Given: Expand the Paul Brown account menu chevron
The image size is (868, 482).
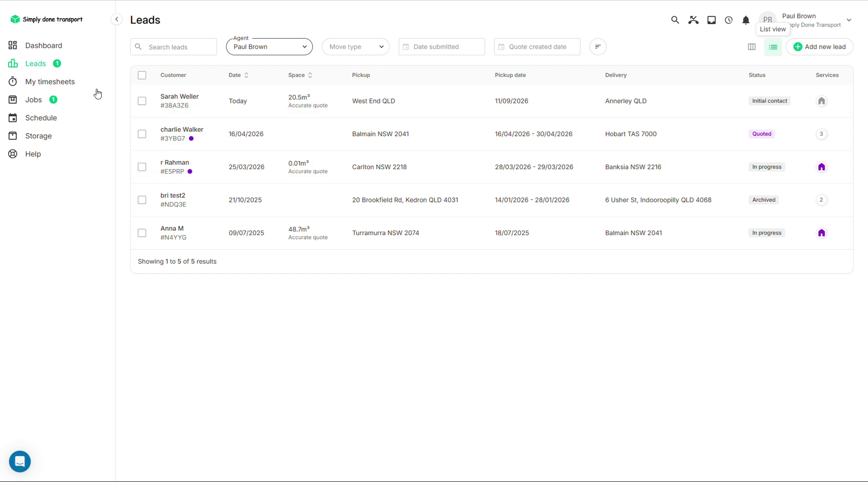Looking at the screenshot, I should click(849, 20).
